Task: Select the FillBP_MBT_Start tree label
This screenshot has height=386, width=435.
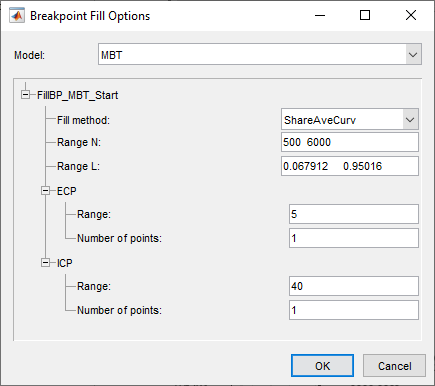Action: (77, 95)
